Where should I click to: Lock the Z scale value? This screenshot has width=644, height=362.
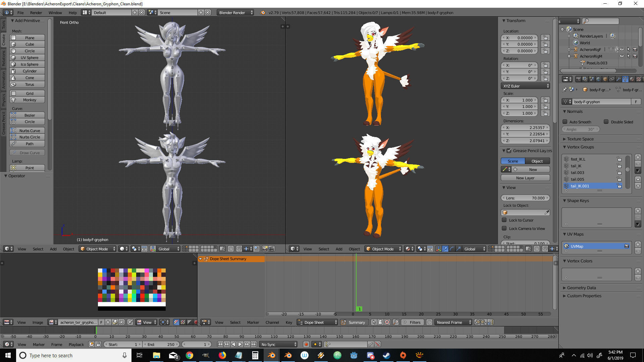[545, 113]
